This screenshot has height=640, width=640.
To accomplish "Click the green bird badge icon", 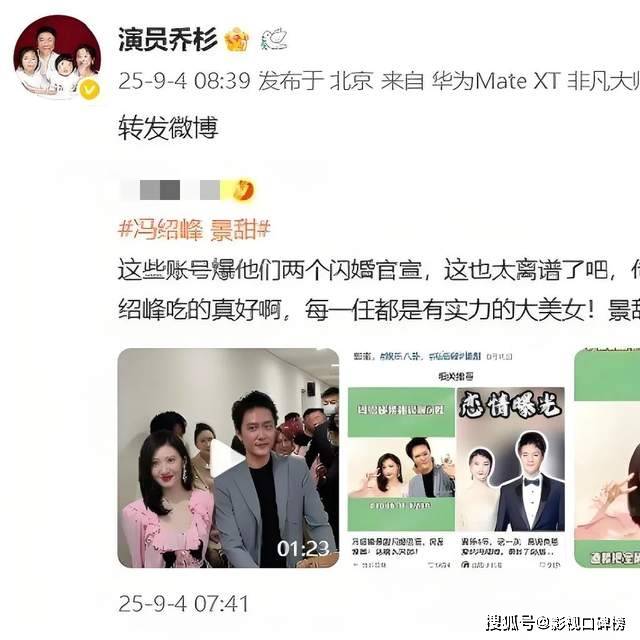I will click(x=274, y=39).
